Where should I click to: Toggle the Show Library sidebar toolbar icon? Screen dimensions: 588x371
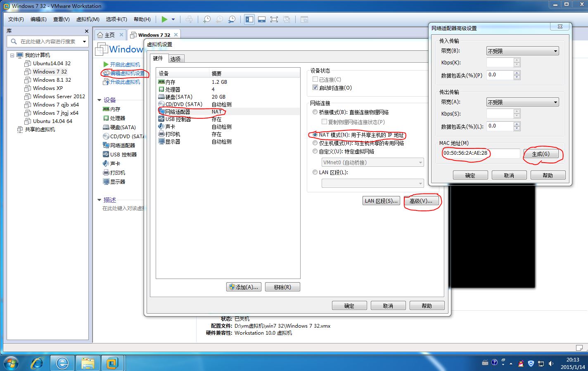coord(249,19)
